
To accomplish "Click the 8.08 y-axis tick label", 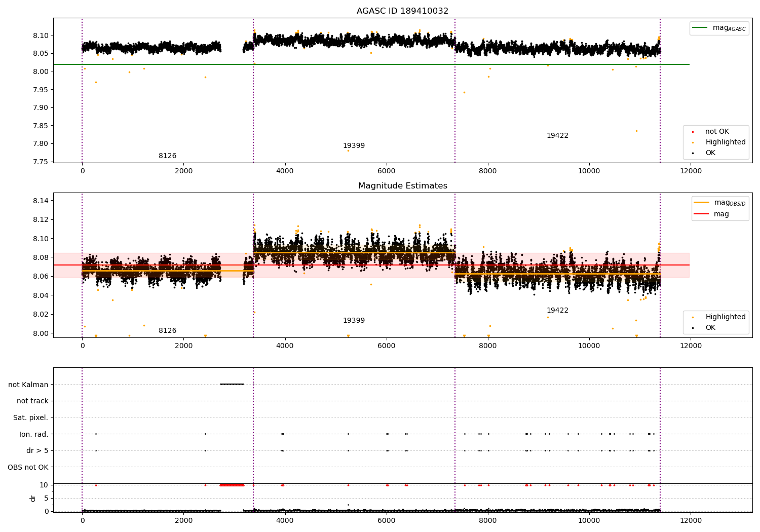I will coord(41,258).
